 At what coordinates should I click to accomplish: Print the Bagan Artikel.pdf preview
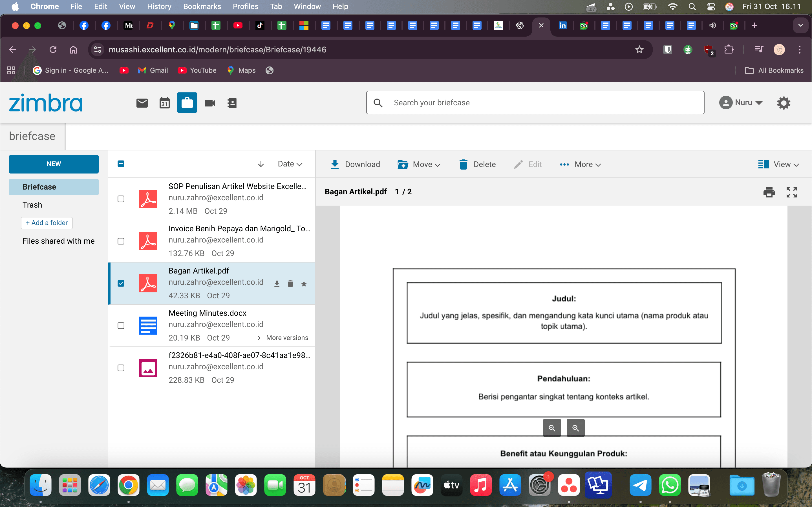[769, 192]
